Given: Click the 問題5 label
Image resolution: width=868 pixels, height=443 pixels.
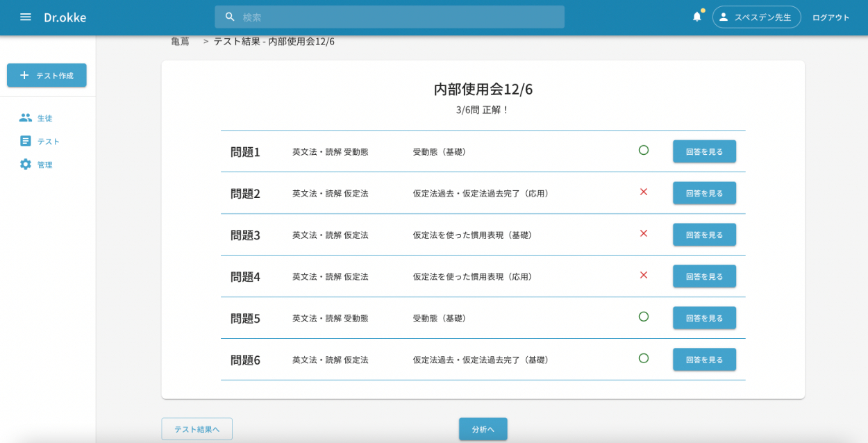Looking at the screenshot, I should (245, 319).
